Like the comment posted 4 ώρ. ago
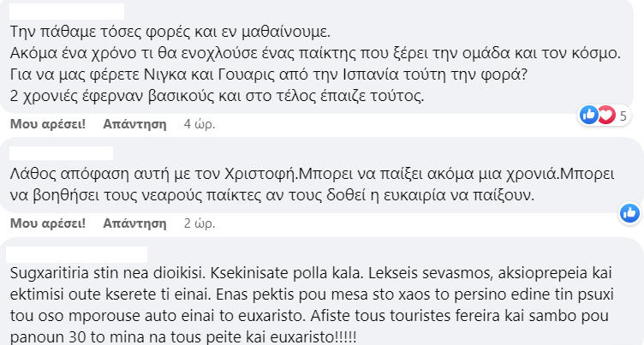This screenshot has width=644, height=345. 48,123
